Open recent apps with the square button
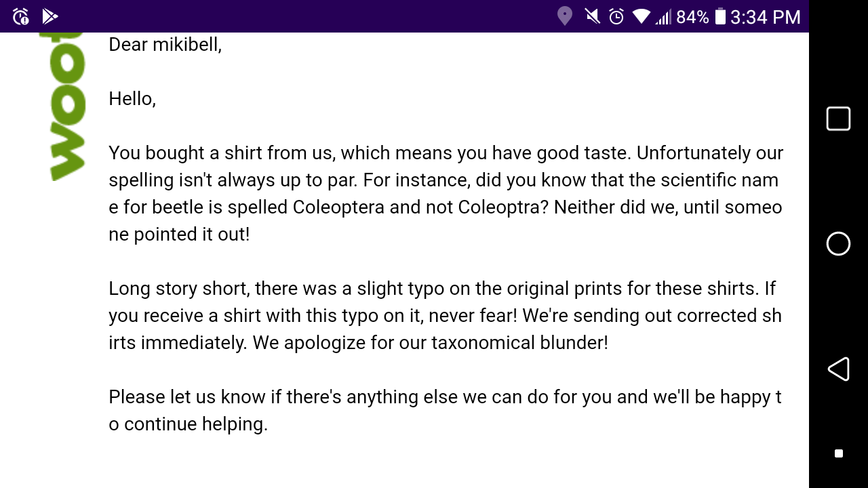Viewport: 868px width, 488px height. tap(838, 119)
